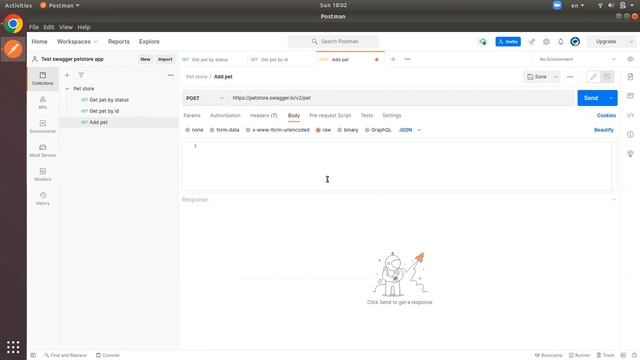Open notifications bell icon
The image size is (640, 360).
pyautogui.click(x=560, y=42)
